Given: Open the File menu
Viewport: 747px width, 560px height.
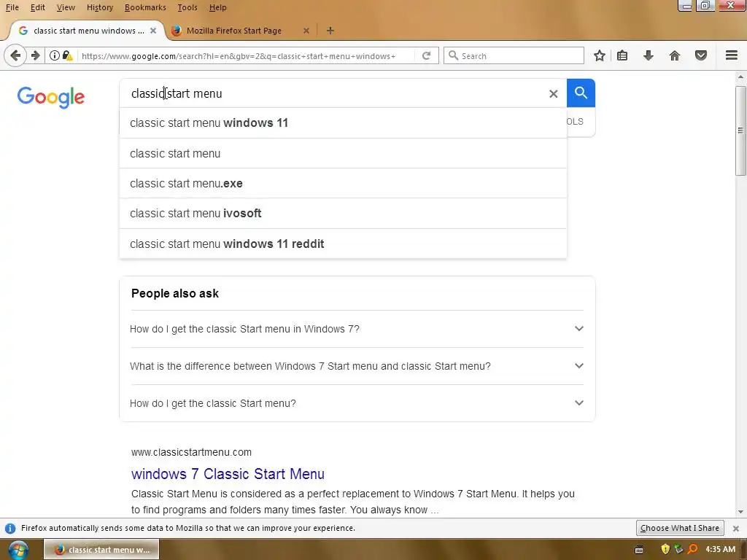Looking at the screenshot, I should [12, 7].
